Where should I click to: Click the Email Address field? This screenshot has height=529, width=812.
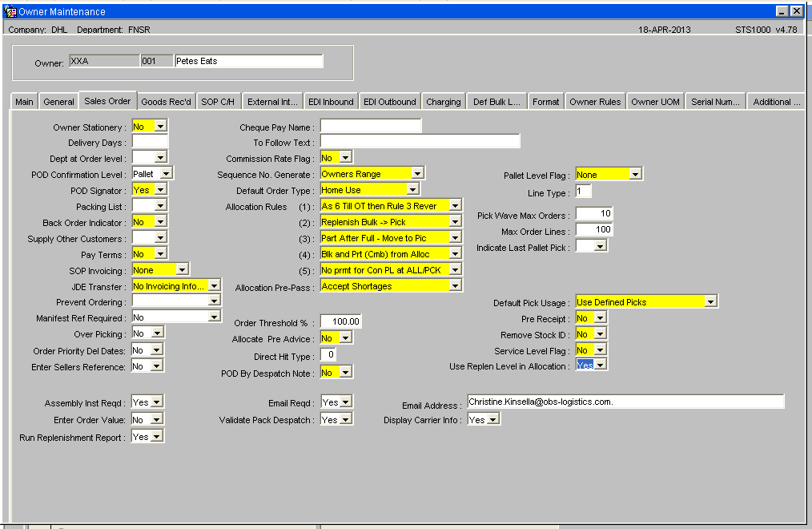click(625, 402)
